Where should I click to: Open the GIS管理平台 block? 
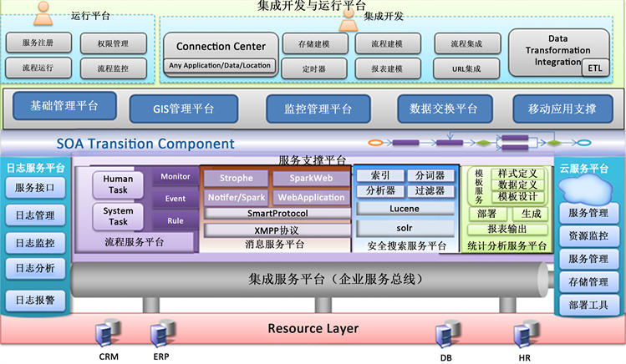183,109
